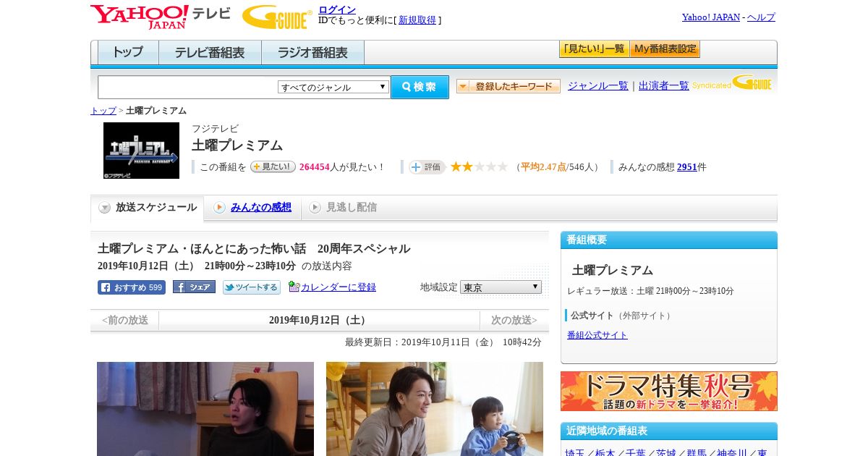Click the My番組表設定 button
Image resolution: width=868 pixels, height=456 pixels.
pyautogui.click(x=665, y=49)
